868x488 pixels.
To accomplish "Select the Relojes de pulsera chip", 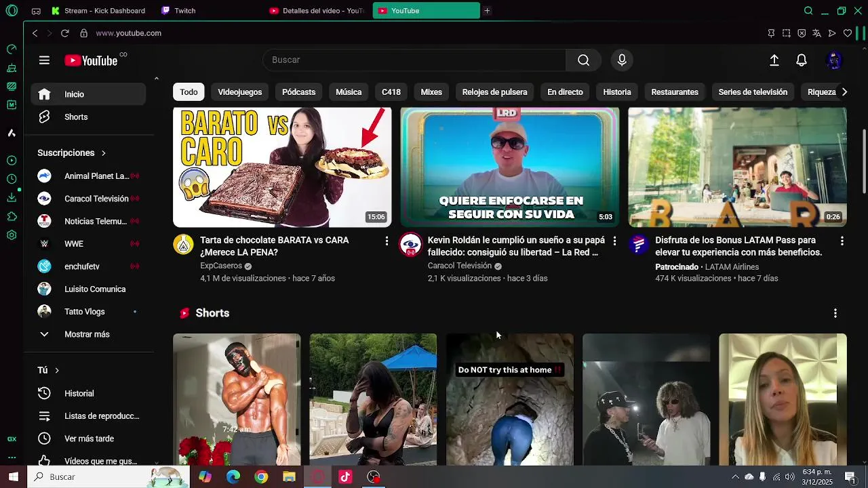I will click(x=494, y=92).
